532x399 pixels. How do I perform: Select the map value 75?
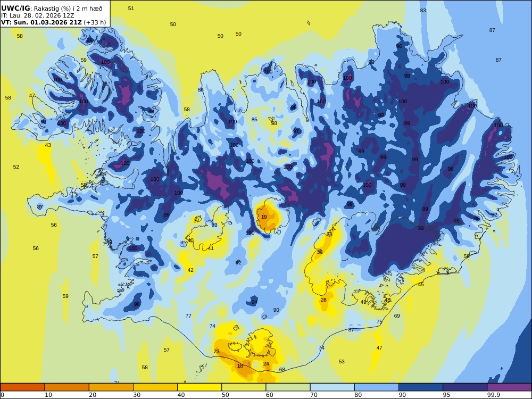[x=379, y=322]
